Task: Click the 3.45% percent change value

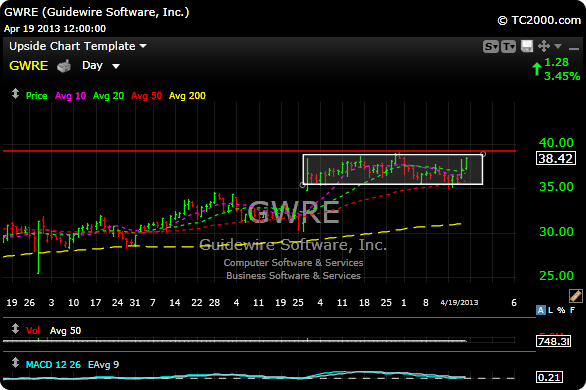Action: [562, 77]
